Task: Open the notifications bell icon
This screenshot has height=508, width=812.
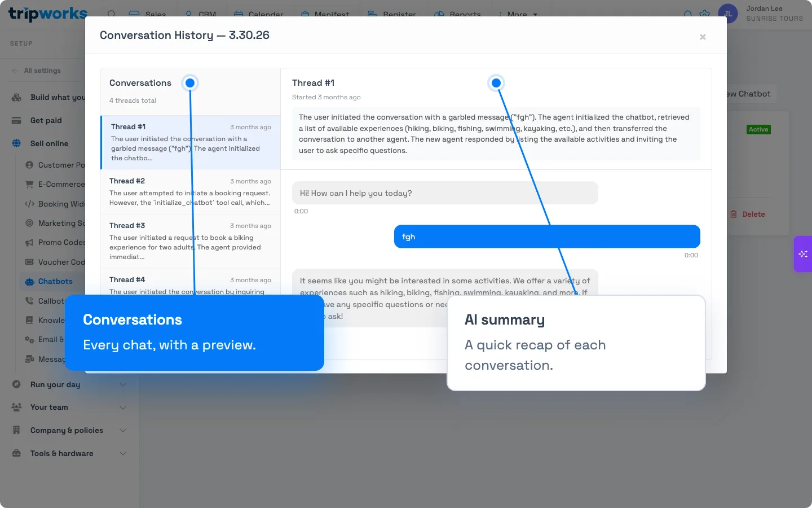Action: [x=688, y=14]
